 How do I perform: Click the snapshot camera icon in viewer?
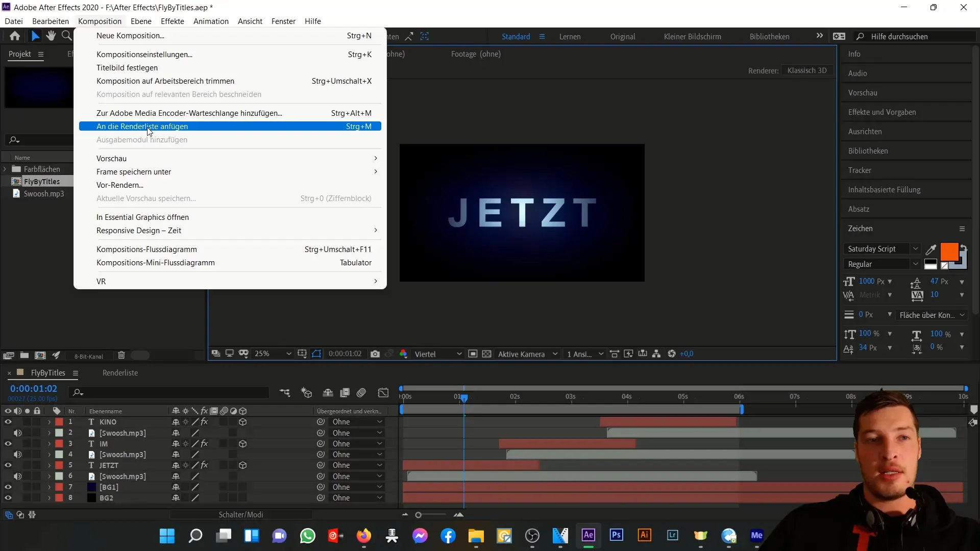tap(375, 354)
